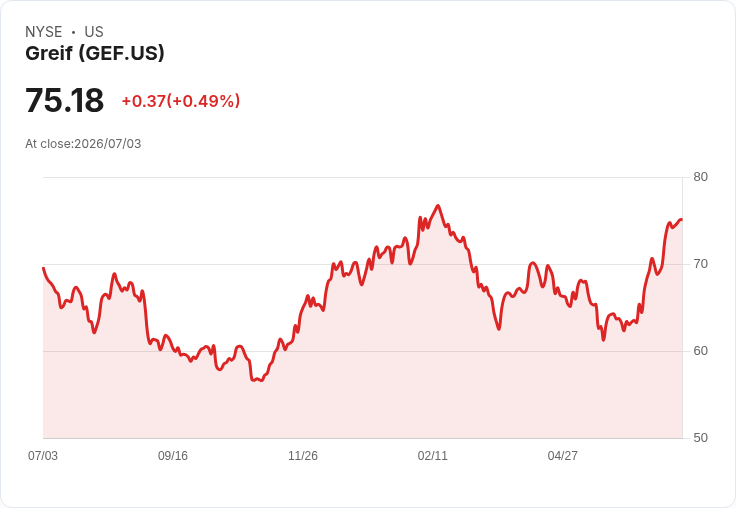Select the 09/16 x-axis date label
Viewport: 736px width, 508px height.
pyautogui.click(x=173, y=456)
